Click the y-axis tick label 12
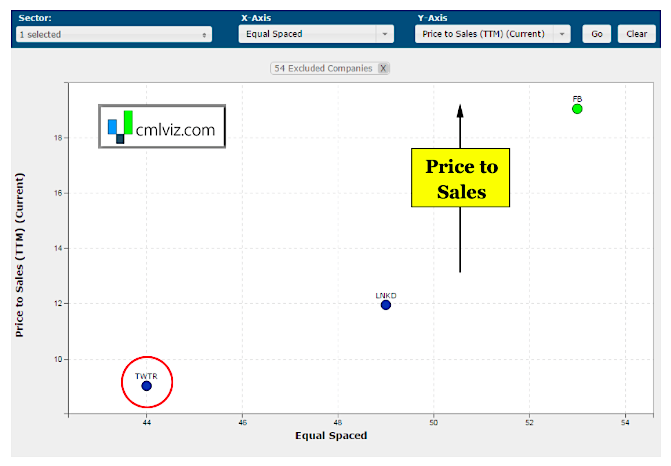This screenshot has width=671, height=466. click(58, 303)
